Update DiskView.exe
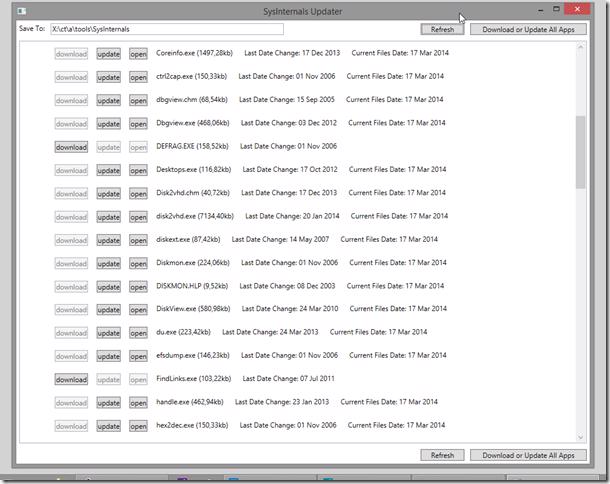This screenshot has width=610, height=484. click(109, 310)
